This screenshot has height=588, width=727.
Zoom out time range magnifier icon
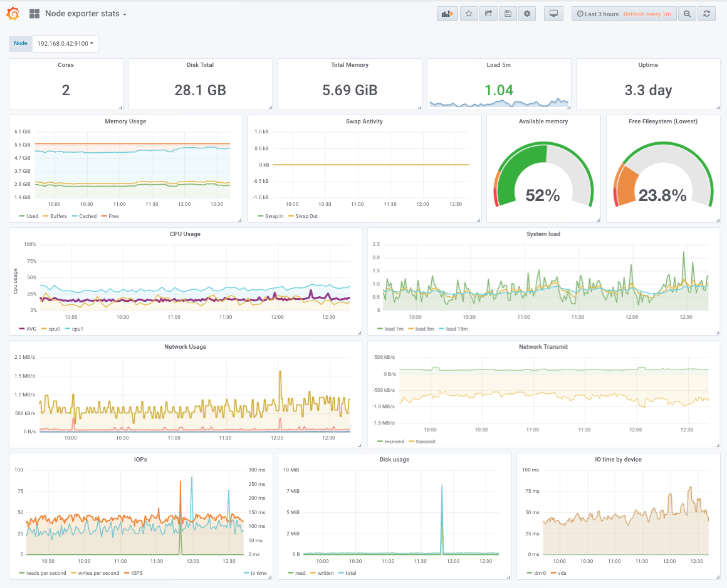click(x=687, y=14)
